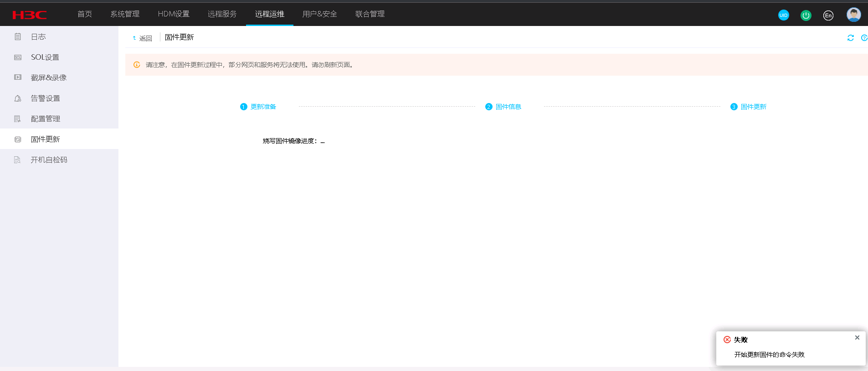The image size is (868, 371).
Task: Switch language with the En icon
Action: pyautogui.click(x=828, y=15)
